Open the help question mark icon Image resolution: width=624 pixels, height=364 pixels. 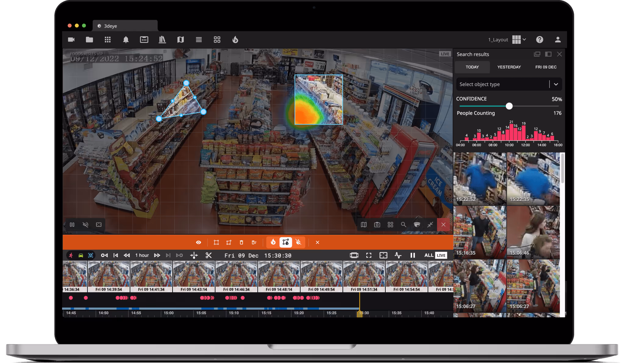tap(540, 40)
